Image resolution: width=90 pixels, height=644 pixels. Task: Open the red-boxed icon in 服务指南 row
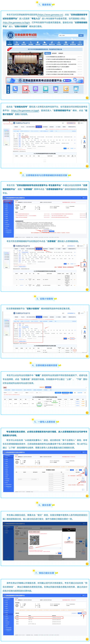(25, 89)
